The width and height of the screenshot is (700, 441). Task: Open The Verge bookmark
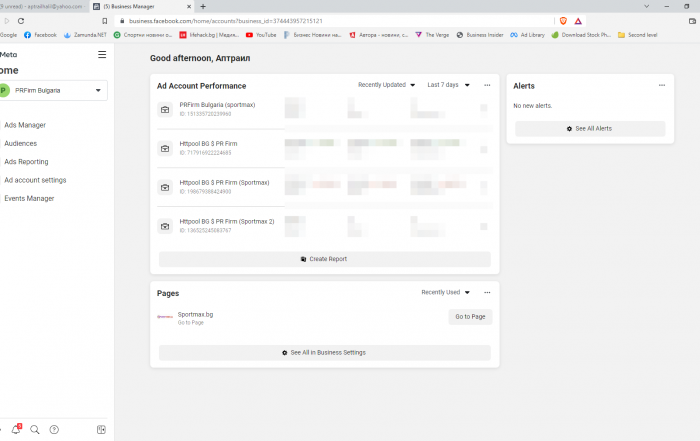pos(432,35)
